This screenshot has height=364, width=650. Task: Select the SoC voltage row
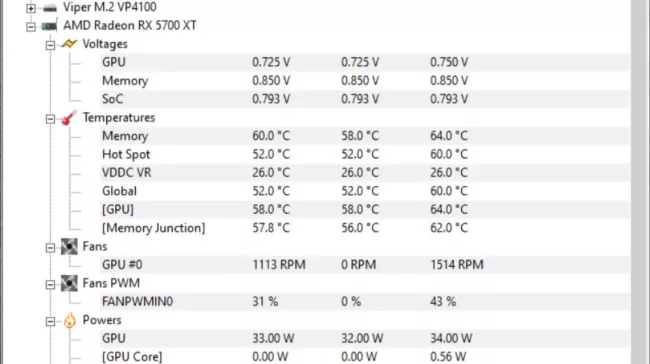pyautogui.click(x=365, y=99)
